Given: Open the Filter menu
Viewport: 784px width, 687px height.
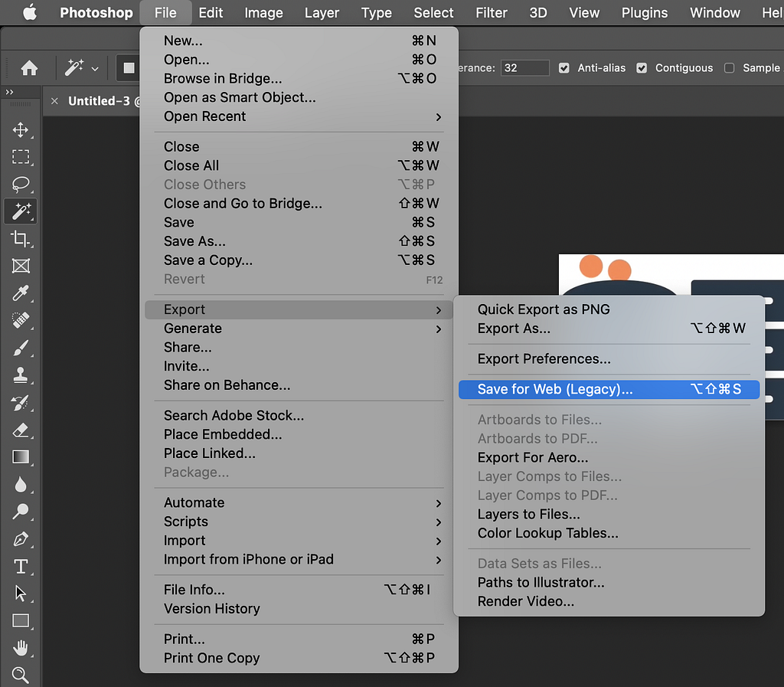Looking at the screenshot, I should 491,12.
